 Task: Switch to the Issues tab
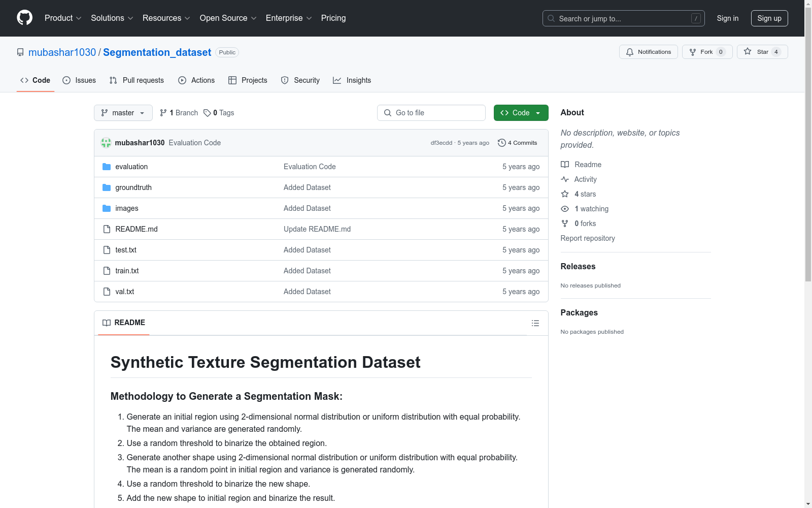(x=79, y=80)
